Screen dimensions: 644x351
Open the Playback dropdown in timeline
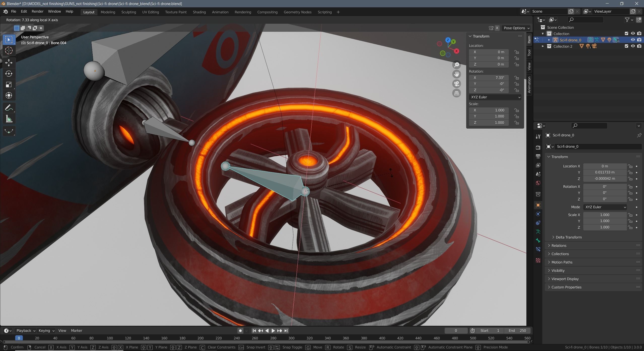[x=26, y=331]
